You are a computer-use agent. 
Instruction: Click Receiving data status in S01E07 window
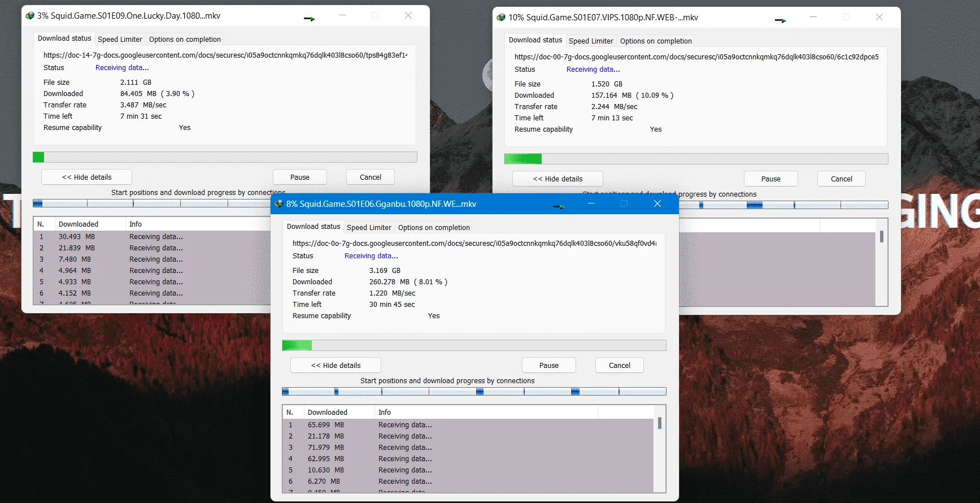pos(593,69)
